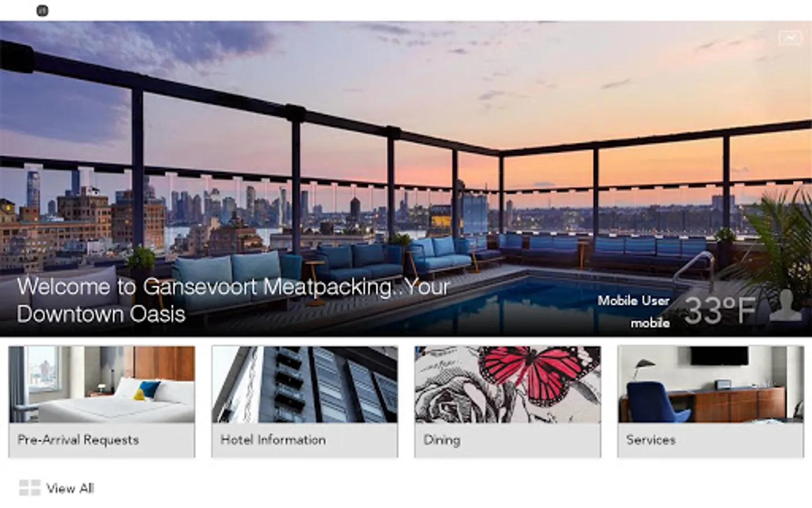Click the gallery icon at top-right of banner
Viewport: 812px width, 508px height.
tap(789, 38)
